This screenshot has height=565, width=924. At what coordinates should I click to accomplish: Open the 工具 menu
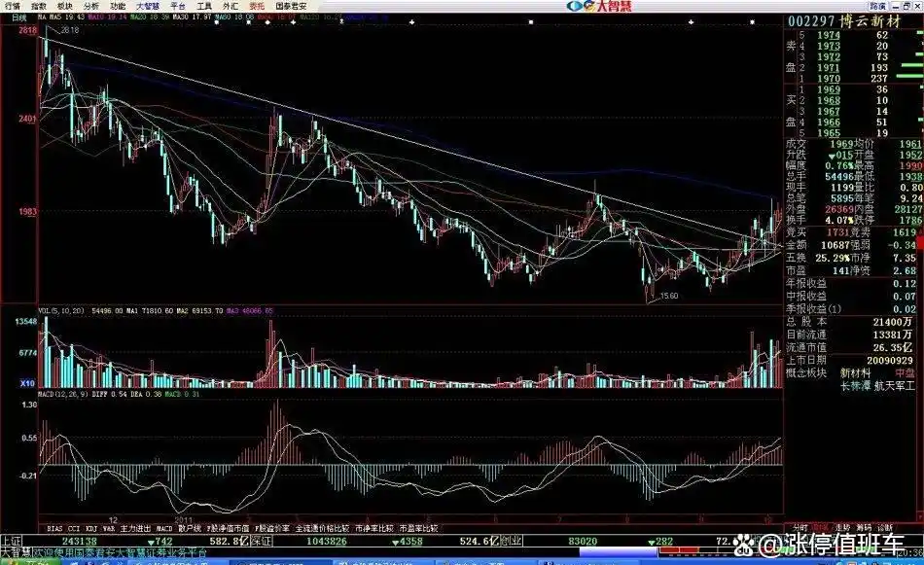(204, 6)
